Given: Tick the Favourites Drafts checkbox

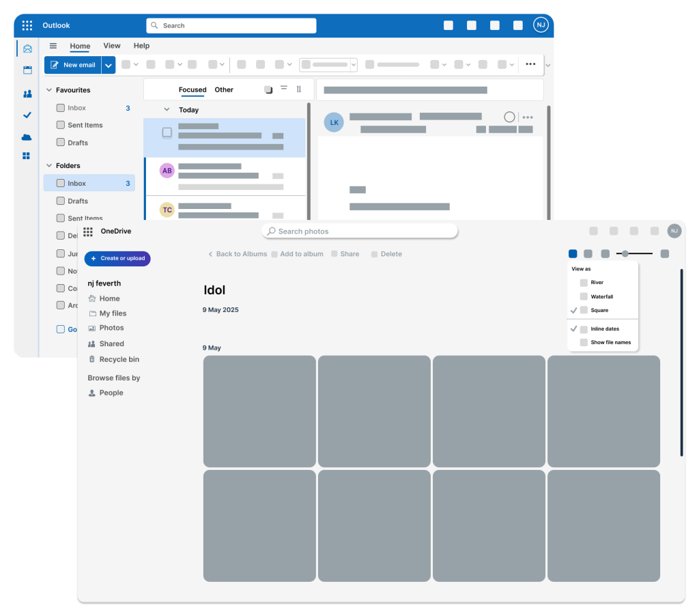Looking at the screenshot, I should [x=61, y=142].
